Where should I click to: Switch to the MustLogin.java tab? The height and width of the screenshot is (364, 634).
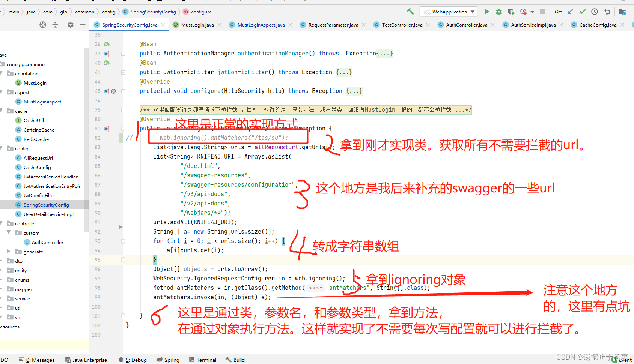pyautogui.click(x=197, y=25)
